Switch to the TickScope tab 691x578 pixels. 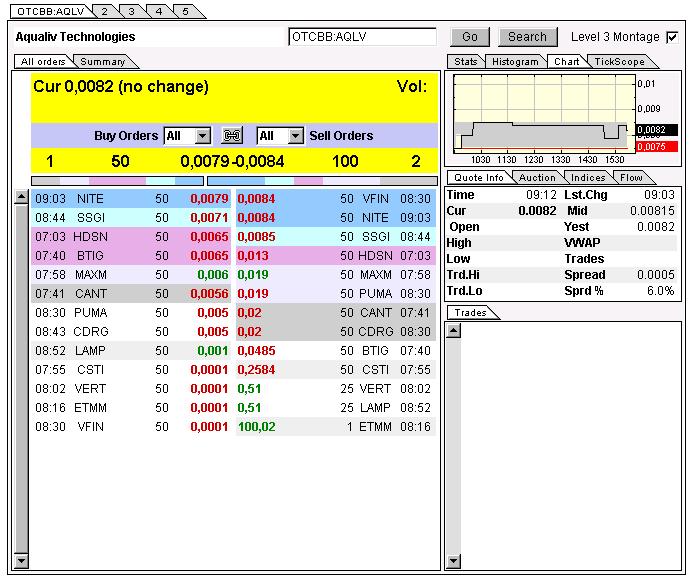point(619,62)
